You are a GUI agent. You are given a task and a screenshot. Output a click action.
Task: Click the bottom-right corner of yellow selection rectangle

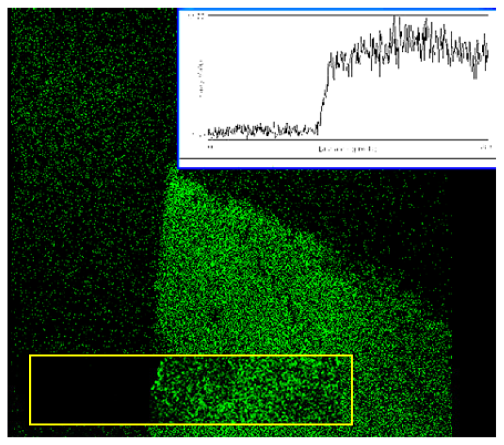[351, 423]
